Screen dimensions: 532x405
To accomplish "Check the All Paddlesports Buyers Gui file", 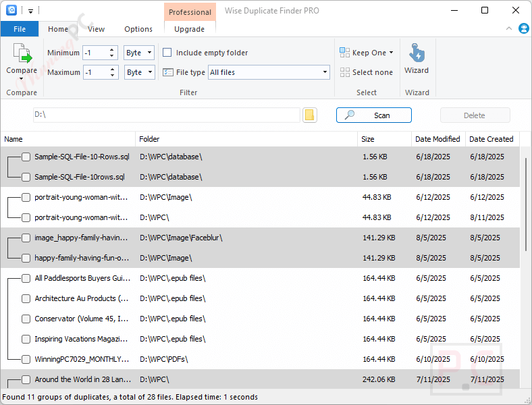I will pyautogui.click(x=26, y=278).
